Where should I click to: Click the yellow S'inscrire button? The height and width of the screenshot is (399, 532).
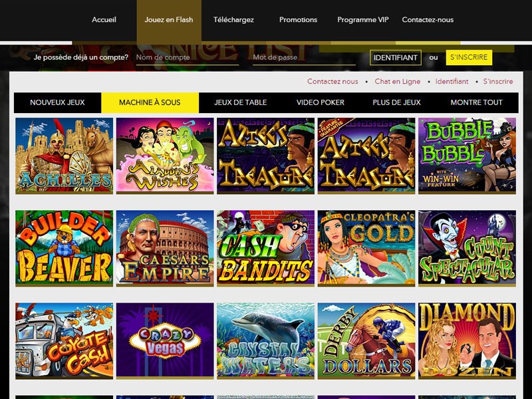(469, 57)
